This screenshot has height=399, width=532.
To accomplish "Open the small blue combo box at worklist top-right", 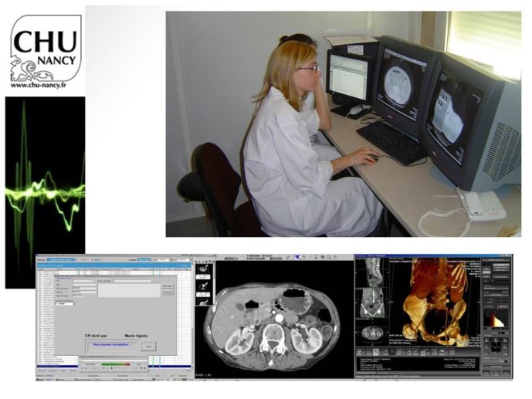I will pyautogui.click(x=144, y=259).
